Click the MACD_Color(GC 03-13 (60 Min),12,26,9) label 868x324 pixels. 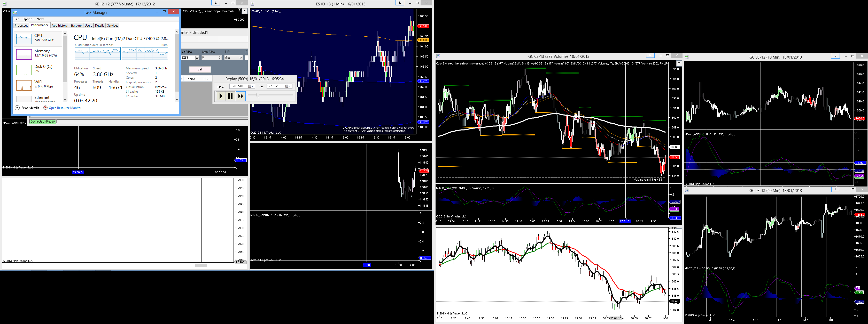[710, 268]
